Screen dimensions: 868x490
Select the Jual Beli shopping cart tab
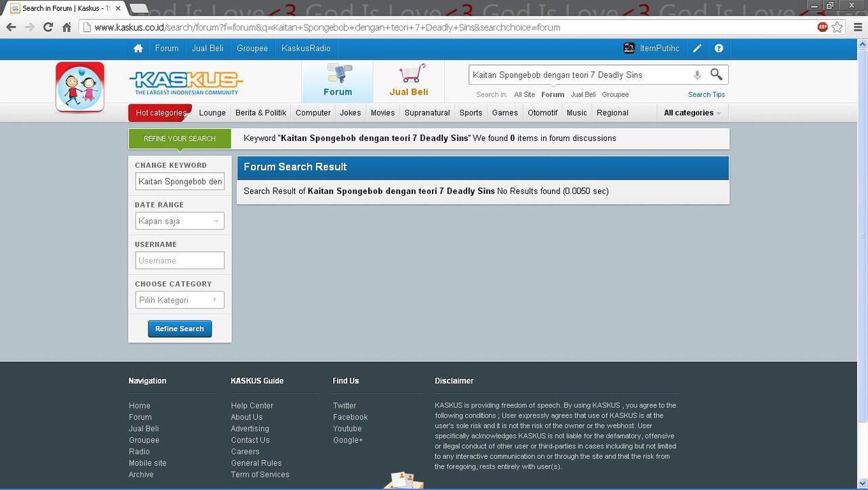tap(409, 81)
